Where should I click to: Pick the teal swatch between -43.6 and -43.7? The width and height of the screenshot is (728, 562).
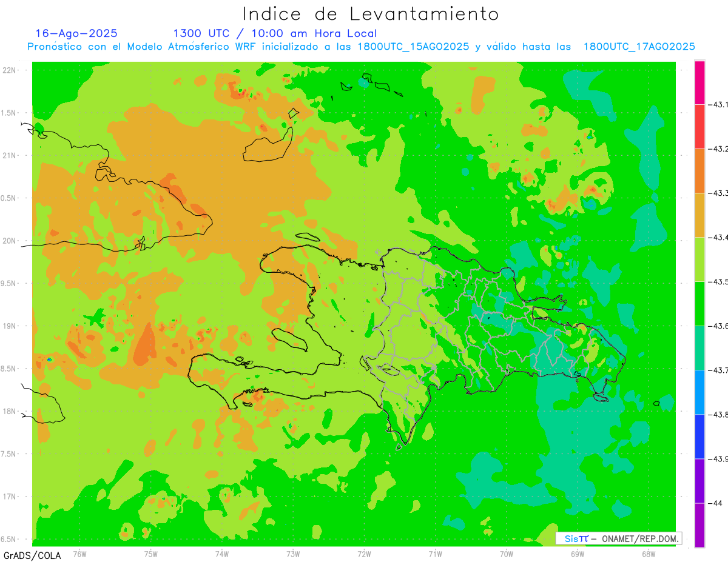pyautogui.click(x=699, y=348)
